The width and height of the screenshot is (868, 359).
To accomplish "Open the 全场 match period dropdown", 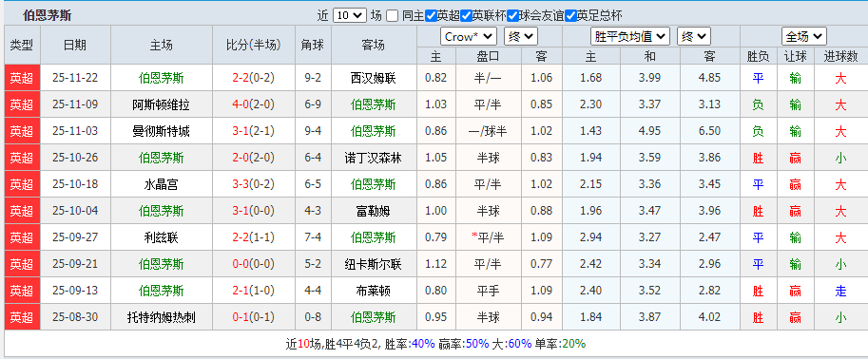I will (x=803, y=37).
